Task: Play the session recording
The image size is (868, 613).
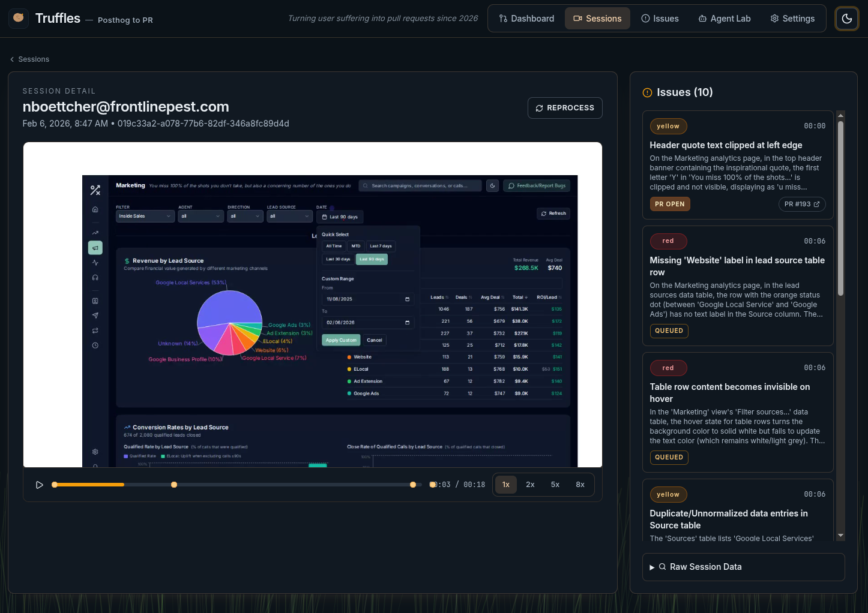Action: 40,485
